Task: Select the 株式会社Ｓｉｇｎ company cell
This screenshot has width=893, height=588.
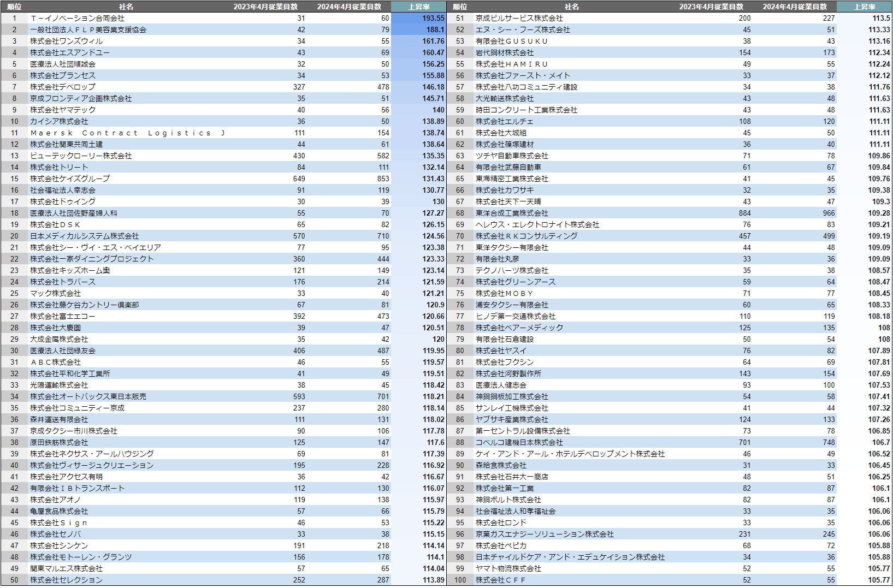Action: tap(59, 522)
